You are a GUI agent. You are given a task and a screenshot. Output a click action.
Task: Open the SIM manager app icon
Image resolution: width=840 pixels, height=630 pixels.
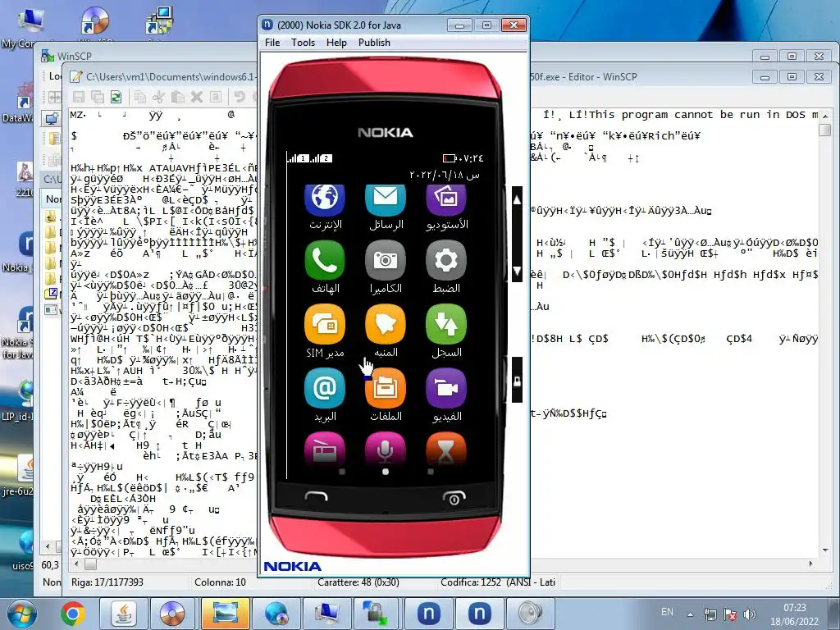coord(325,324)
